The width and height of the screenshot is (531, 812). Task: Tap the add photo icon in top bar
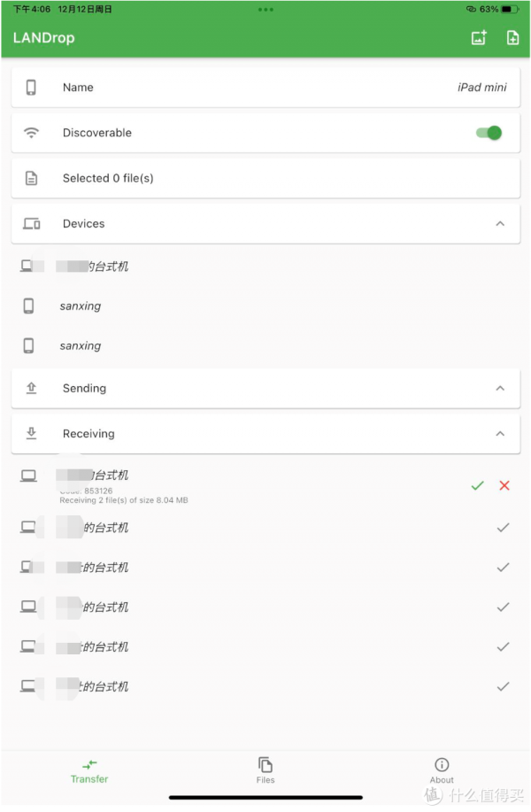(478, 38)
